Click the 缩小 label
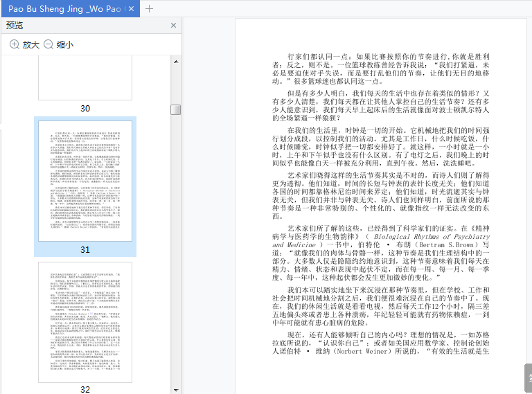Viewport: 532px width, 394px height. [x=65, y=45]
